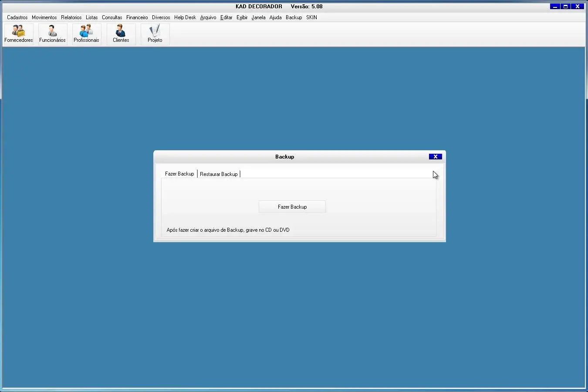Open the SKIN menu
The image size is (588, 392).
click(x=311, y=17)
